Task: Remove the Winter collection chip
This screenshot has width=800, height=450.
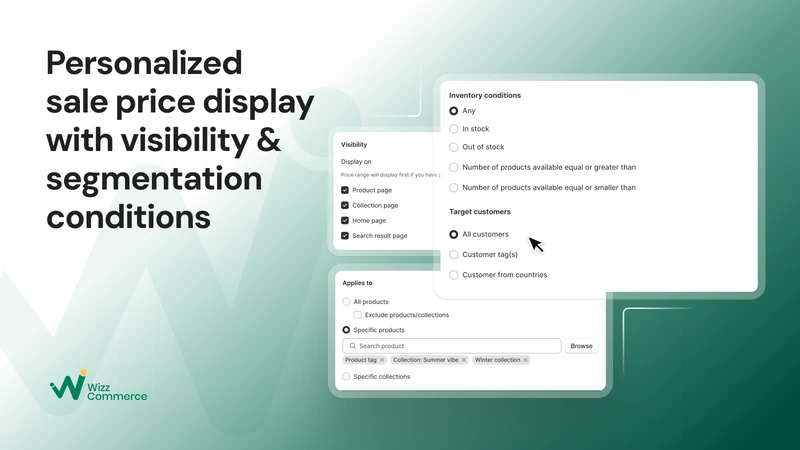Action: (526, 360)
